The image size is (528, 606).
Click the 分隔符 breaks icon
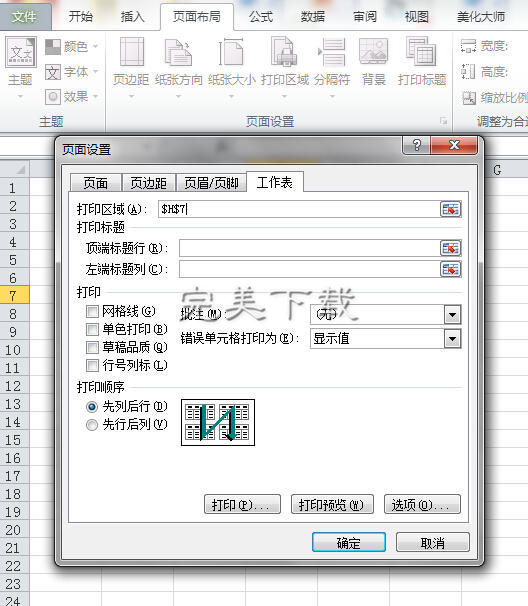click(332, 51)
